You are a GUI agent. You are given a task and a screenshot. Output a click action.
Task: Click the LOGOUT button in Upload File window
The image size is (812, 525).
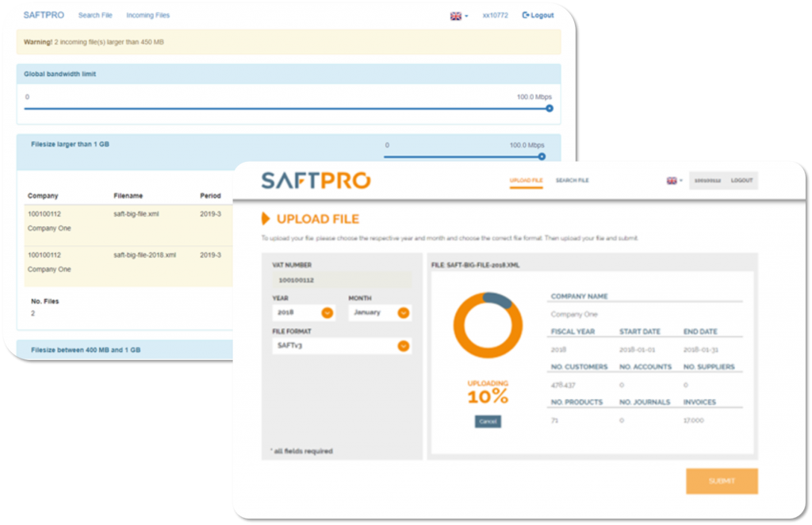click(x=741, y=181)
